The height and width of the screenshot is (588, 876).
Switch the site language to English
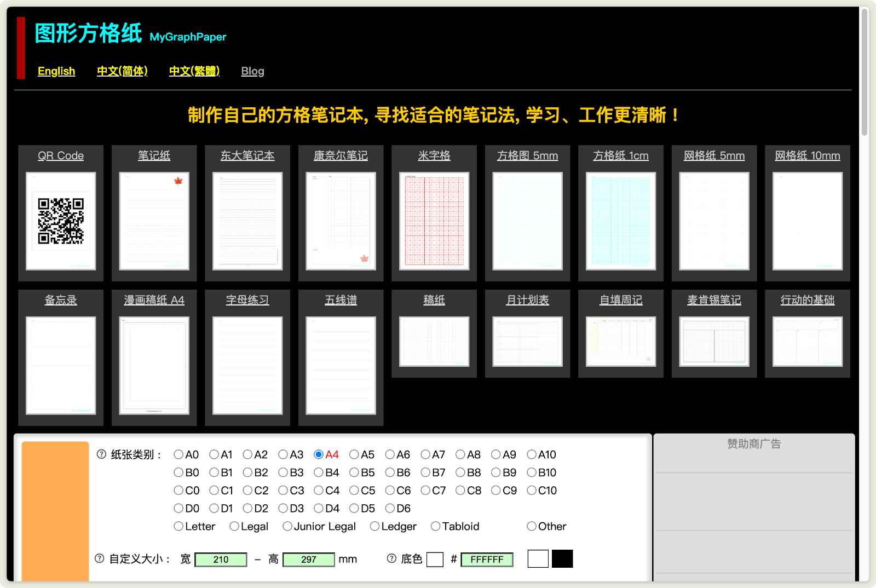click(56, 71)
